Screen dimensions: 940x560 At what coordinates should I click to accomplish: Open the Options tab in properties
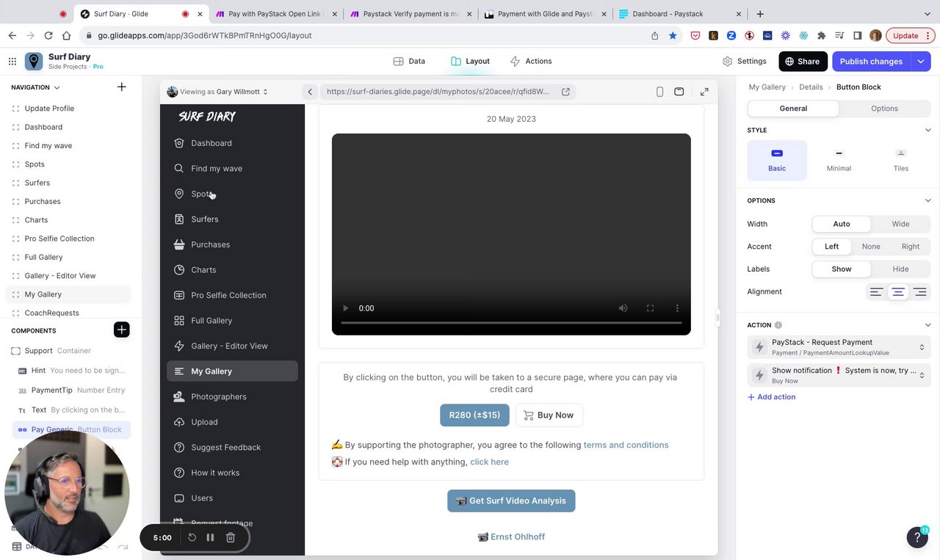[x=884, y=109]
